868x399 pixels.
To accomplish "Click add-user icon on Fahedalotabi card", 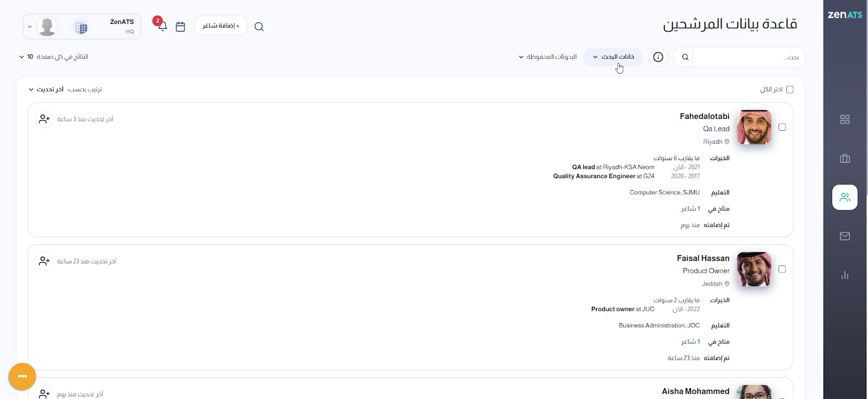I will (44, 119).
